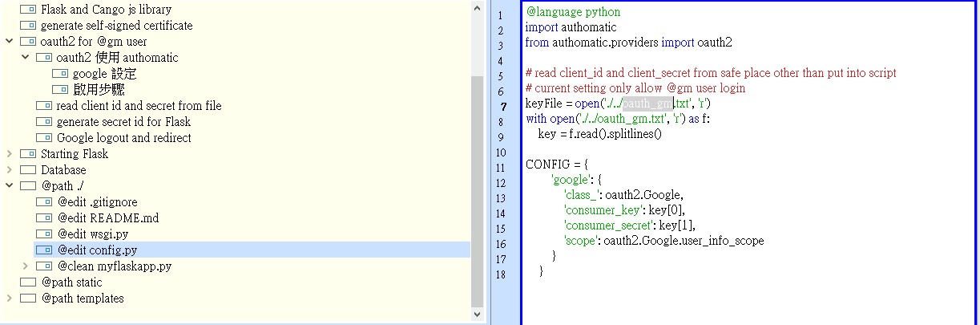This screenshot has height=325, width=980.
Task: Collapse the oauth2 for @gm user node
Action: [9, 42]
